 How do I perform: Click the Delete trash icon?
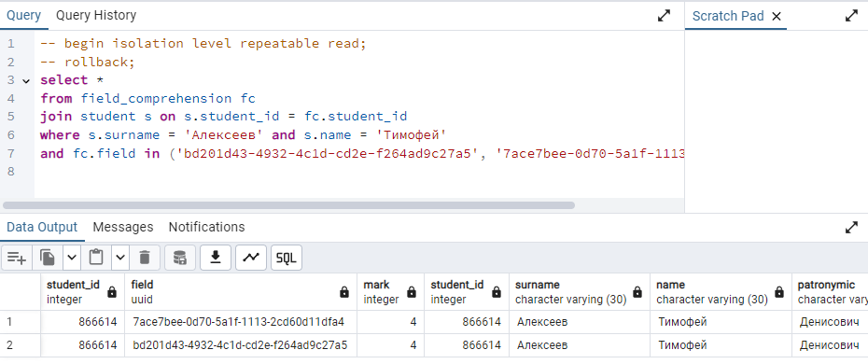(145, 258)
